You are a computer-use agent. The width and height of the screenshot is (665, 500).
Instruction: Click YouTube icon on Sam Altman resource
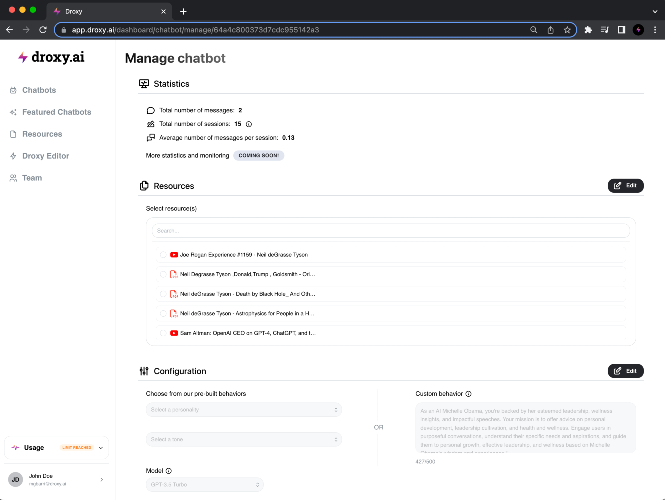pos(174,333)
